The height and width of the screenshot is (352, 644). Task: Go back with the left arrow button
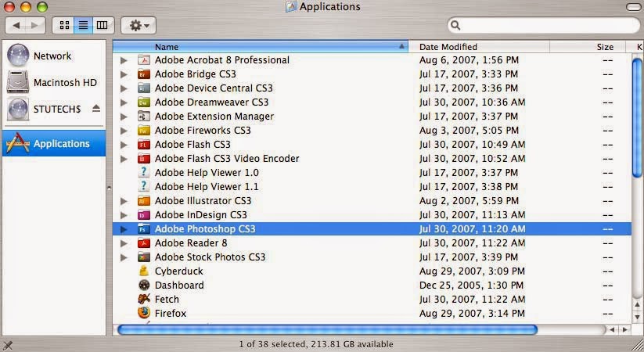click(x=16, y=26)
